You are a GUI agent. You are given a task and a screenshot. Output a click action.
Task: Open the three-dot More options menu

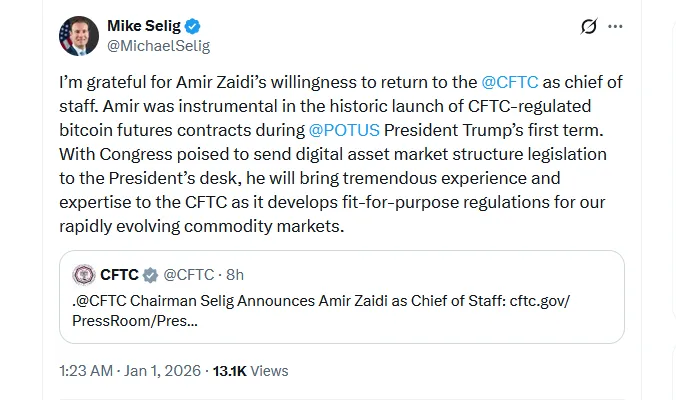(616, 26)
